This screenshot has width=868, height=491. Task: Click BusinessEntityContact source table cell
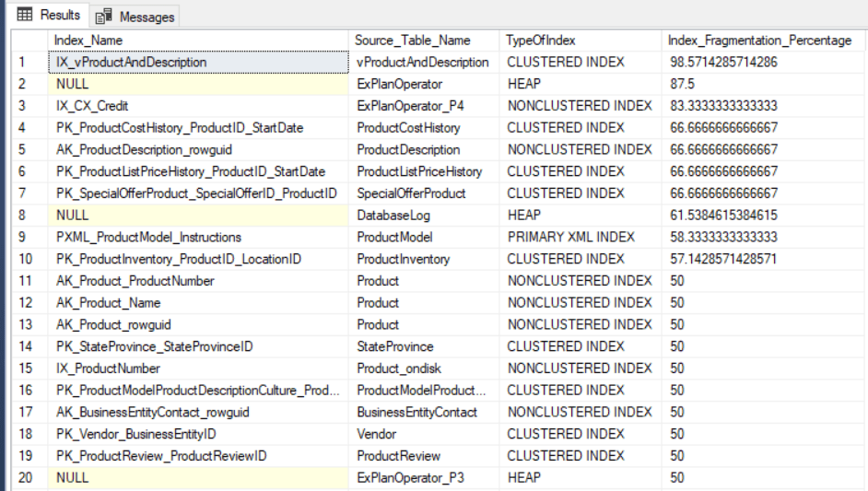click(424, 412)
